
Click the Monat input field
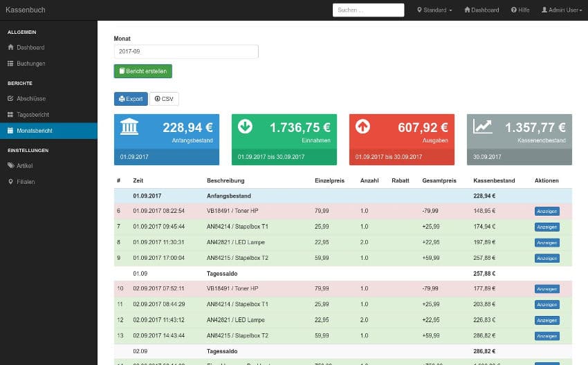[x=186, y=52]
